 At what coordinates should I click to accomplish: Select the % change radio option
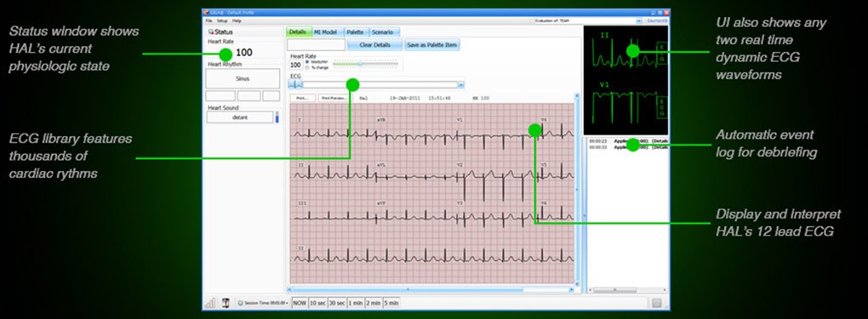tap(307, 67)
